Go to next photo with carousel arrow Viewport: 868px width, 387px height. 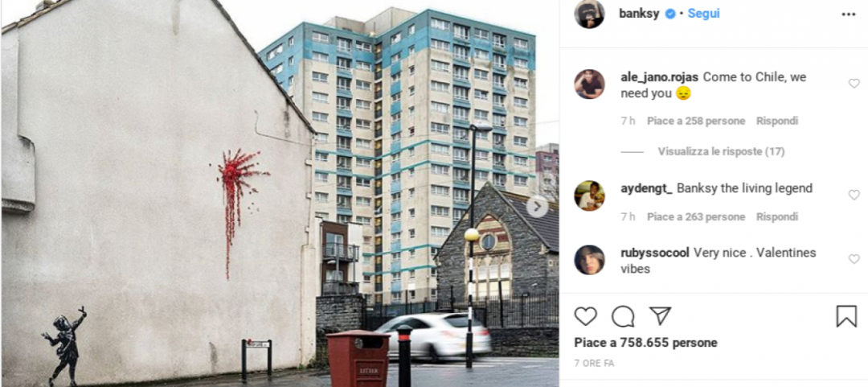pos(537,207)
